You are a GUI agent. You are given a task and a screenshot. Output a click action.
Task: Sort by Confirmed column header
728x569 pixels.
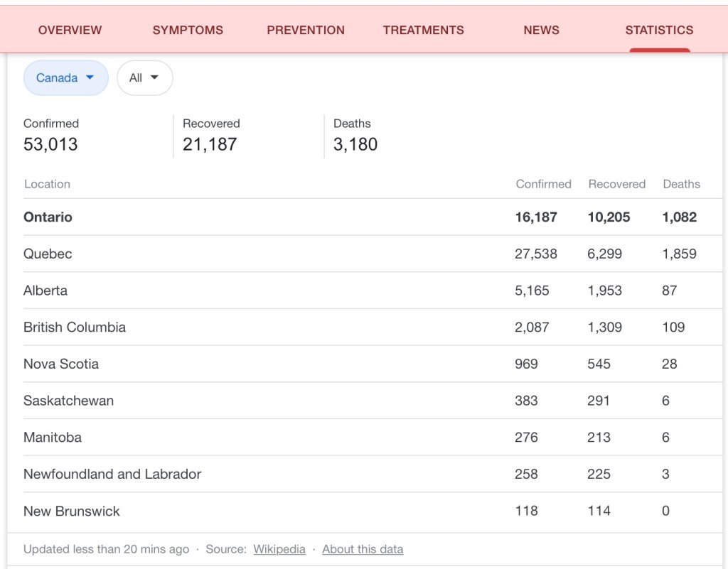point(543,184)
